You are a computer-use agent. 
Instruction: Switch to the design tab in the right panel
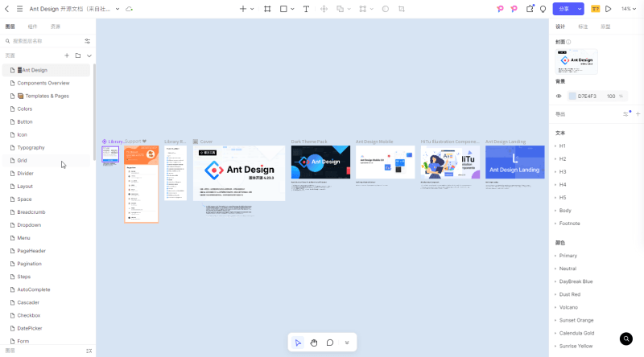560,27
